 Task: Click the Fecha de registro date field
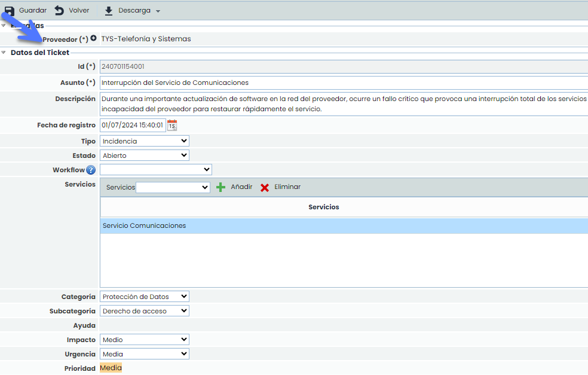click(133, 126)
